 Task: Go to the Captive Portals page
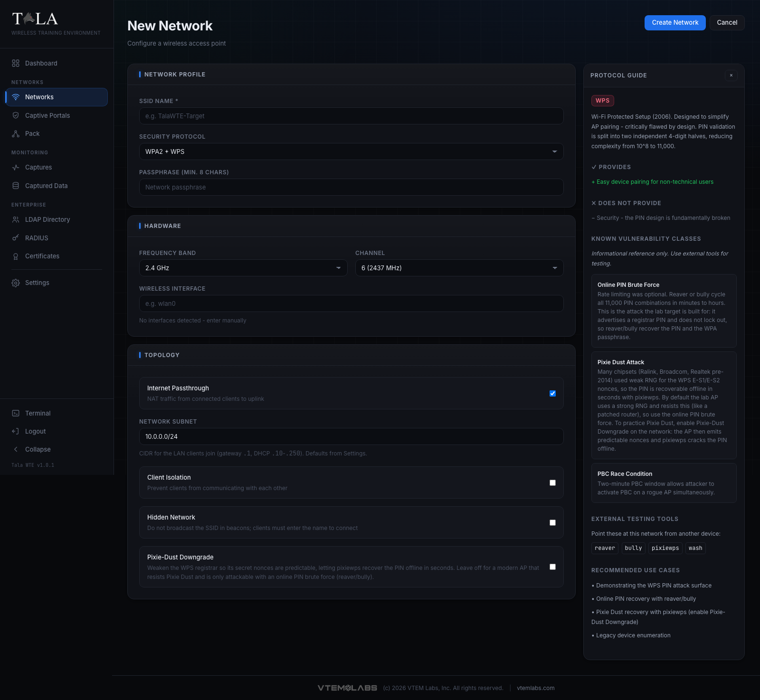pos(57,115)
